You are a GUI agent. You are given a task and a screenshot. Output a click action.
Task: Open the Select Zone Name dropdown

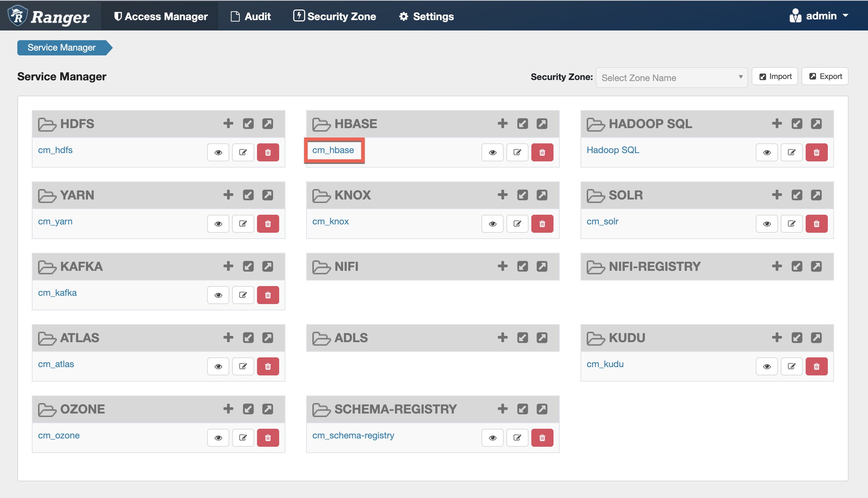671,78
